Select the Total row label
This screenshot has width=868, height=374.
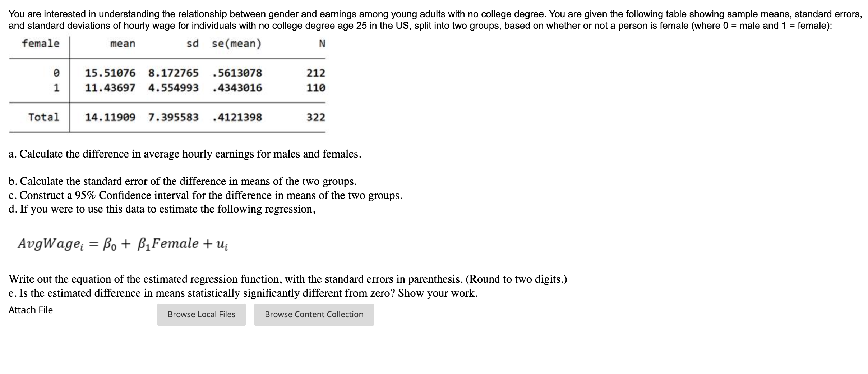[44, 117]
